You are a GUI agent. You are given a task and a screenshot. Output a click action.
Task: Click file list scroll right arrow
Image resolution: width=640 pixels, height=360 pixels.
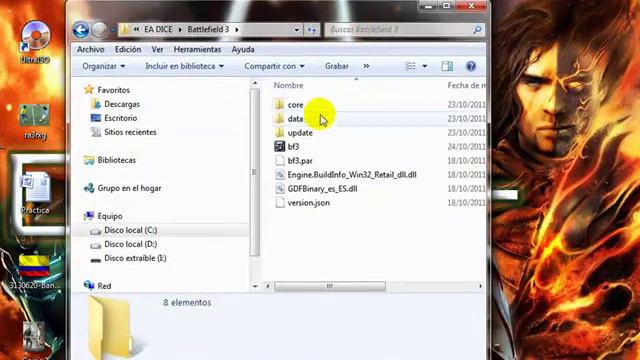[480, 286]
